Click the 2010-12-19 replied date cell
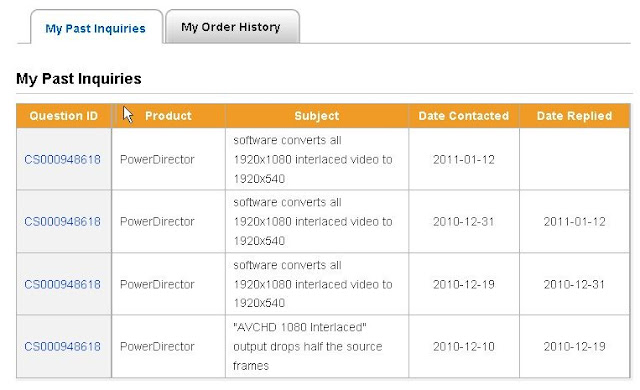 pyautogui.click(x=574, y=346)
